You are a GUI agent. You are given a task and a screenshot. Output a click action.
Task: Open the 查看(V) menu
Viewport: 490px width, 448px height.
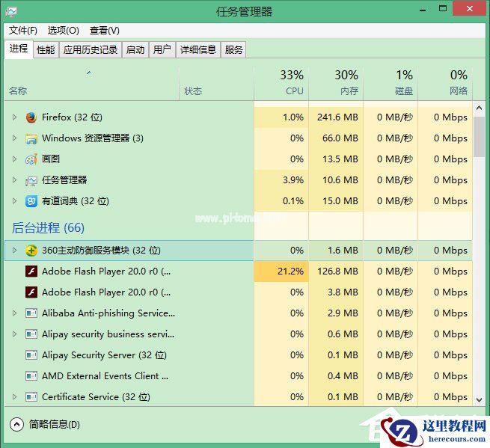pos(105,31)
